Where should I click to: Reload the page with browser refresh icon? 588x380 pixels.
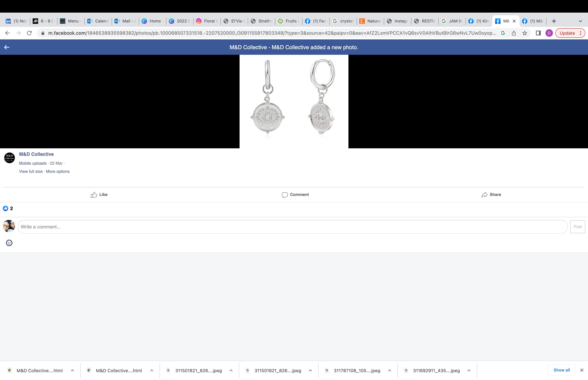[29, 33]
